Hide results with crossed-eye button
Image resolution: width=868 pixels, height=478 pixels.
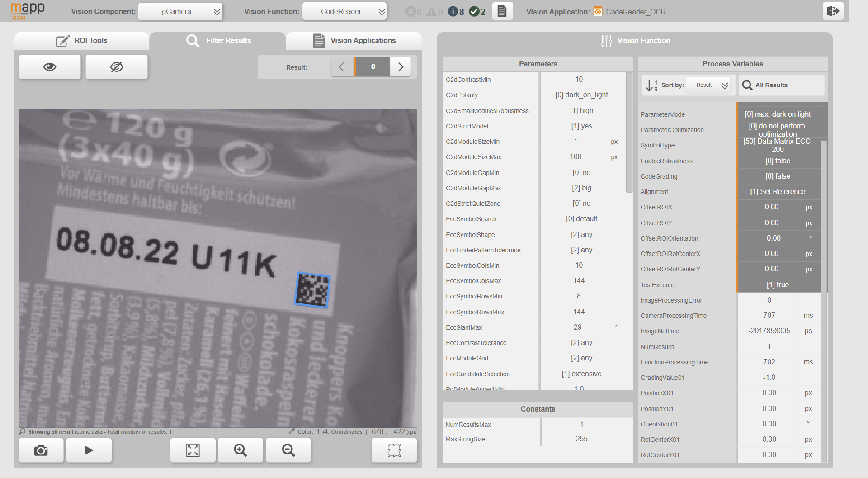pyautogui.click(x=117, y=67)
